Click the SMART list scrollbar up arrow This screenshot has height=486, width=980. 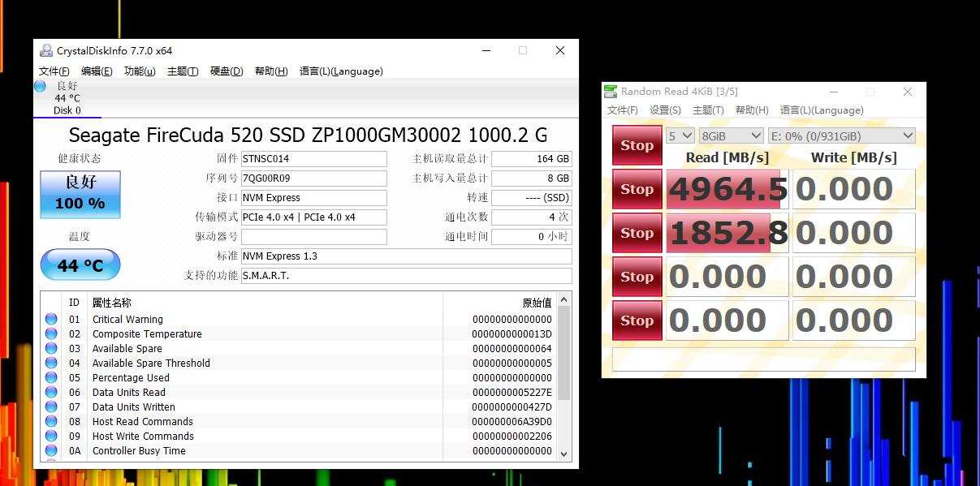point(564,299)
